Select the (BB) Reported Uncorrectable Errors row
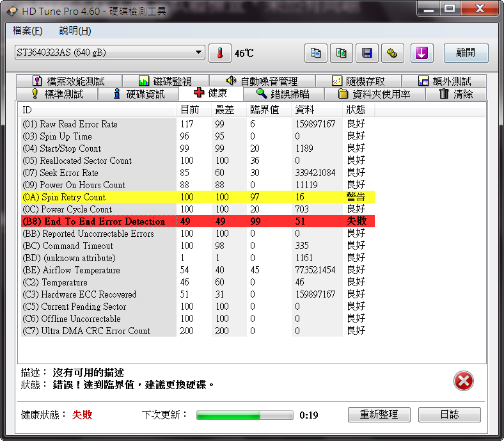Viewport: 504px width, 441px height. click(x=198, y=233)
